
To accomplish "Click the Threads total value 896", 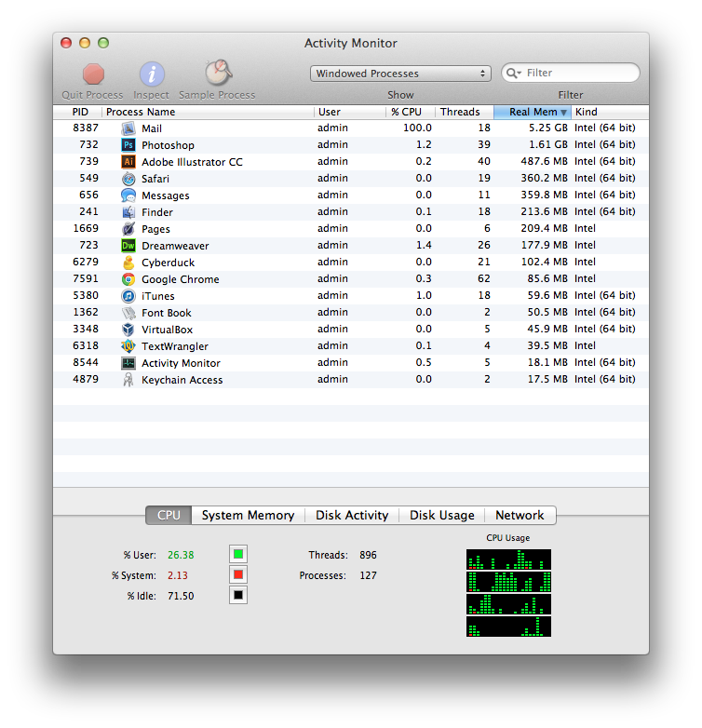I will [x=368, y=555].
